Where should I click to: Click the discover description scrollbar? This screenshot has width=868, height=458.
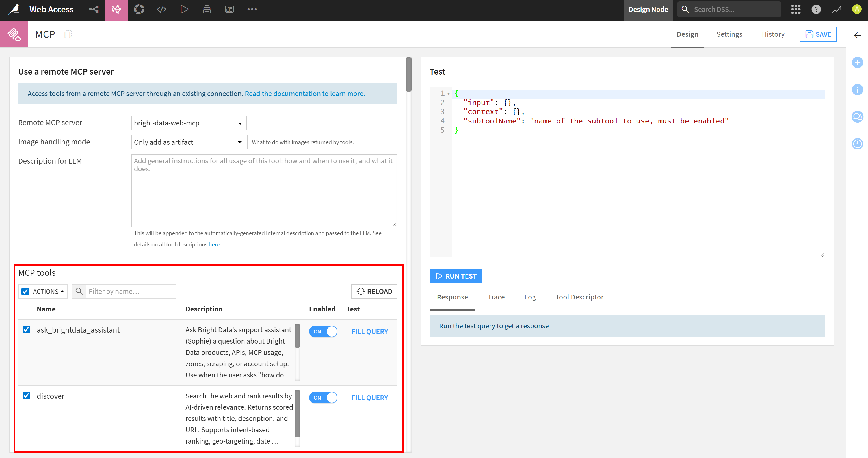point(297,414)
